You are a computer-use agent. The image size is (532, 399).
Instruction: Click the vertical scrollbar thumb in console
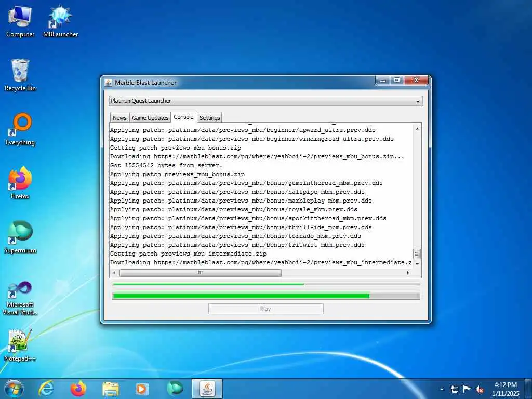pyautogui.click(x=417, y=254)
